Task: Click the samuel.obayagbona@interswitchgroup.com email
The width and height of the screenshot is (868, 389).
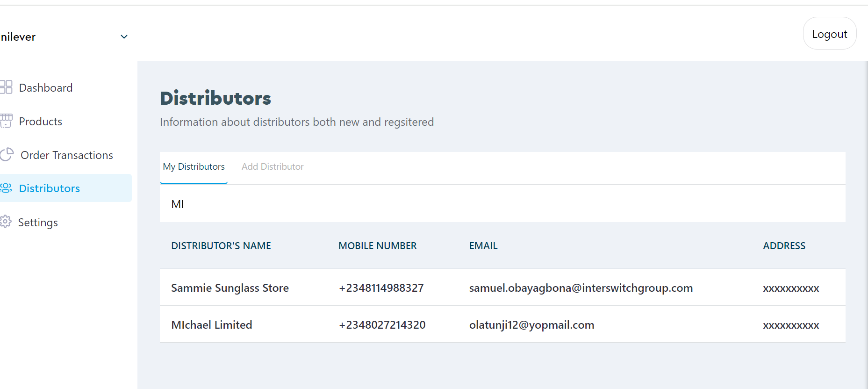Action: (581, 288)
